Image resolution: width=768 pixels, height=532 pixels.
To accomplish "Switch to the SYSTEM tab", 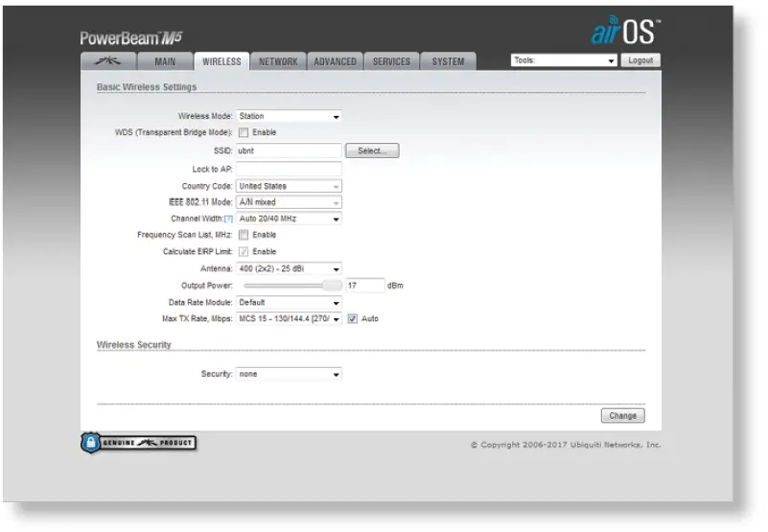I will pyautogui.click(x=448, y=61).
